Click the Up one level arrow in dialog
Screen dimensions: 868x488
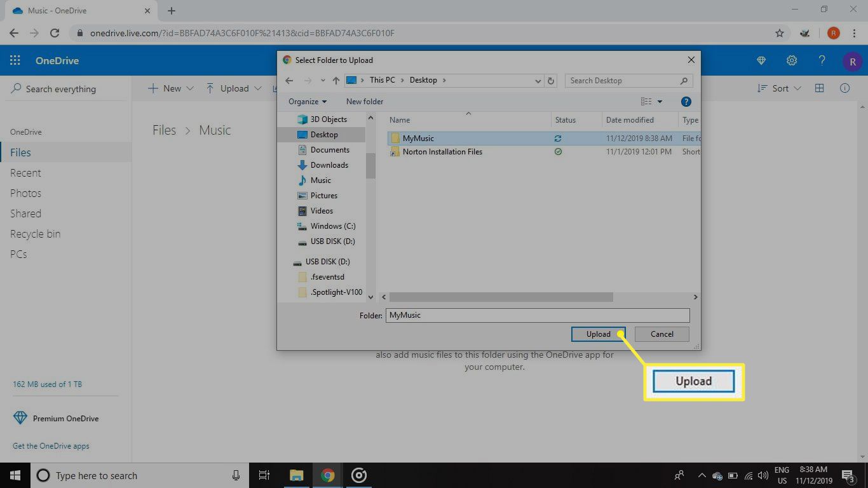tap(336, 81)
